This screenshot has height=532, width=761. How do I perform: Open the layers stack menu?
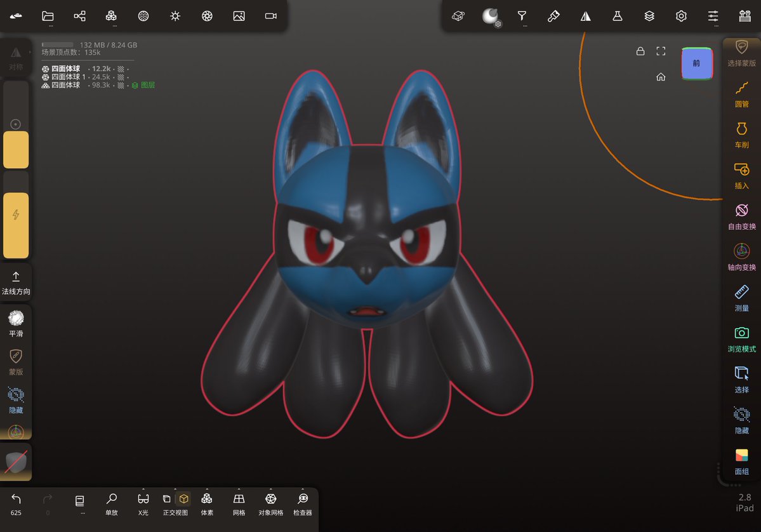(x=649, y=16)
